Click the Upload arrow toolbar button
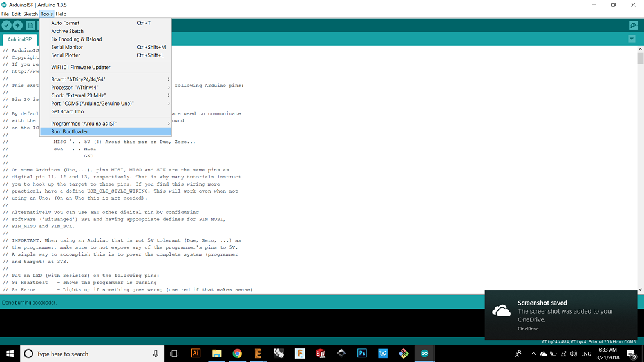644x362 pixels. point(17,26)
